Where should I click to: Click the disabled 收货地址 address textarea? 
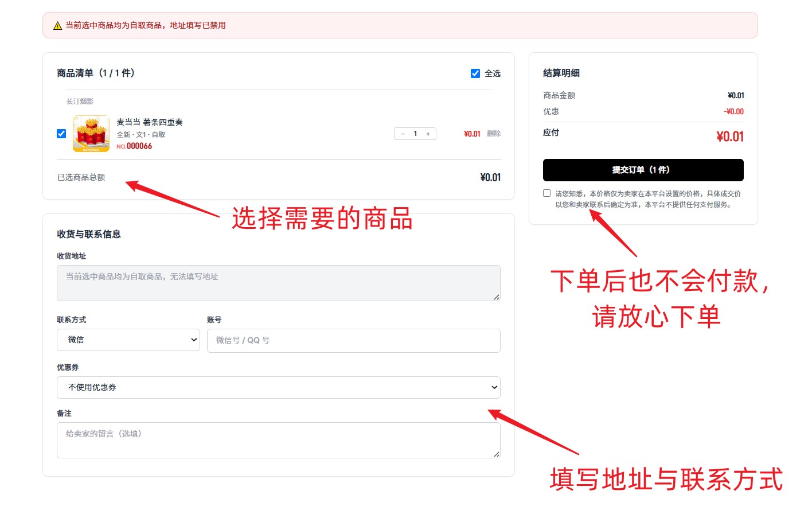[x=279, y=283]
